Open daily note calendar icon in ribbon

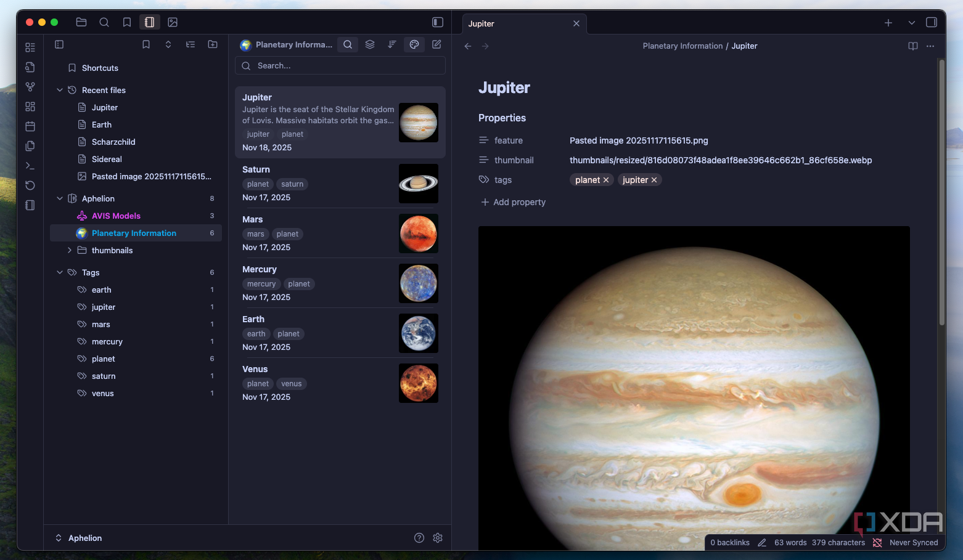point(30,126)
